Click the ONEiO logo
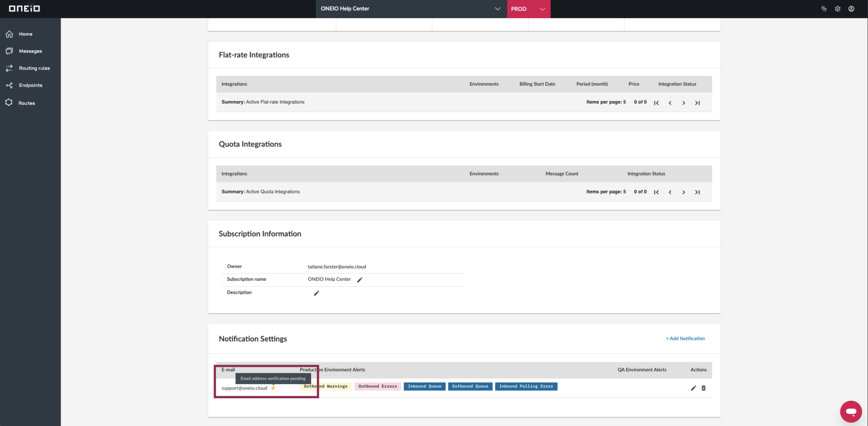868x426 pixels. [24, 8]
